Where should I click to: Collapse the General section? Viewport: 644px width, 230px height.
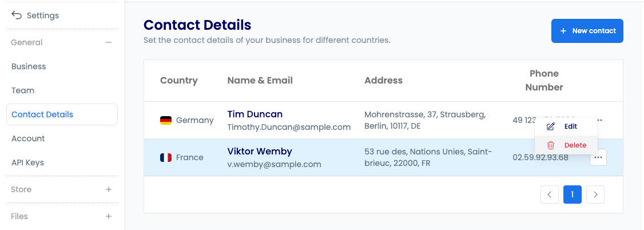(x=109, y=42)
